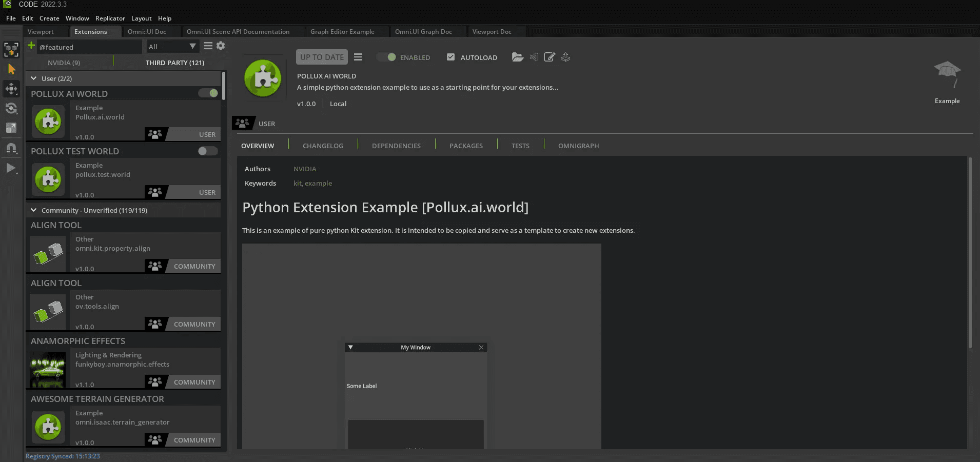Switch to the Changelog tab
This screenshot has width=980, height=462.
tap(323, 146)
